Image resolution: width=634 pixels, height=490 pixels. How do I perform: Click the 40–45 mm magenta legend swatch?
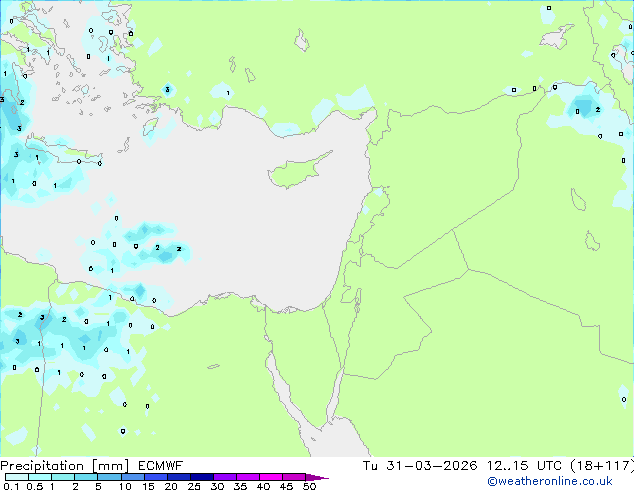271,477
